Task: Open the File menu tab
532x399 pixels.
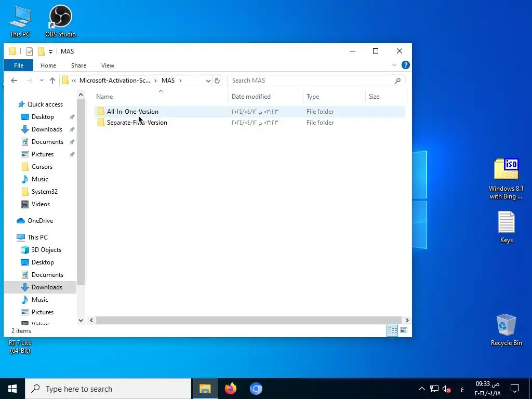Action: tap(19, 65)
